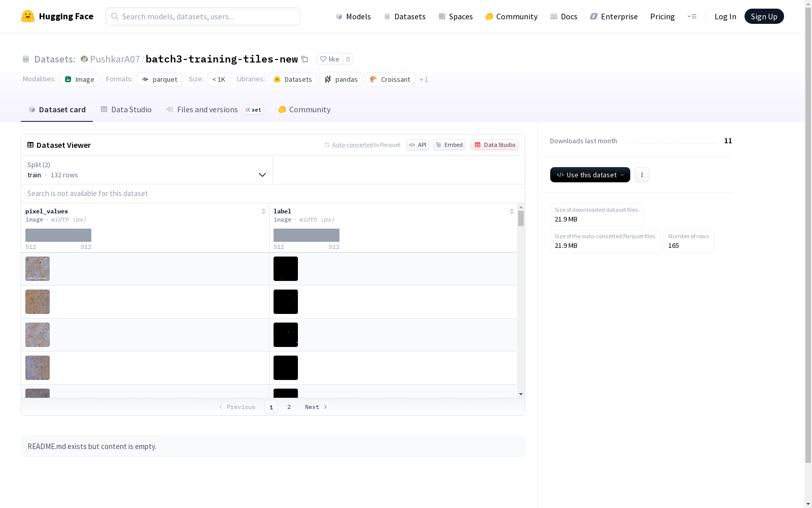This screenshot has width=812, height=508.
Task: Click the like count 0
Action: [348, 59]
